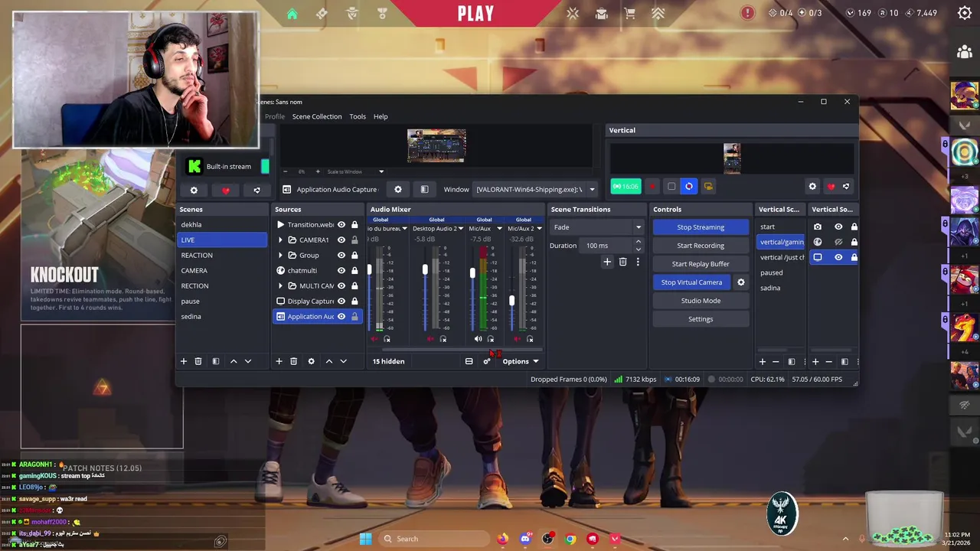Remove scene transition with trash icon
The image size is (980, 551).
coord(622,262)
